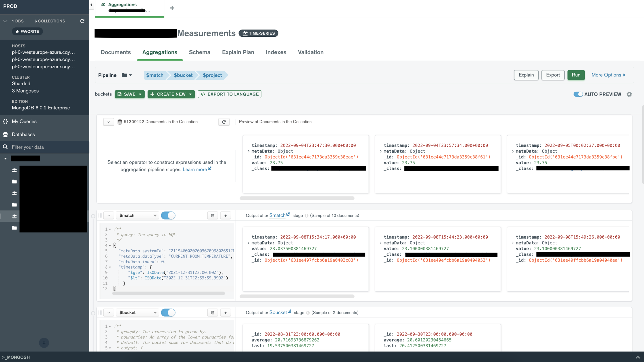
Task: Run the aggregation pipeline
Action: tap(576, 75)
